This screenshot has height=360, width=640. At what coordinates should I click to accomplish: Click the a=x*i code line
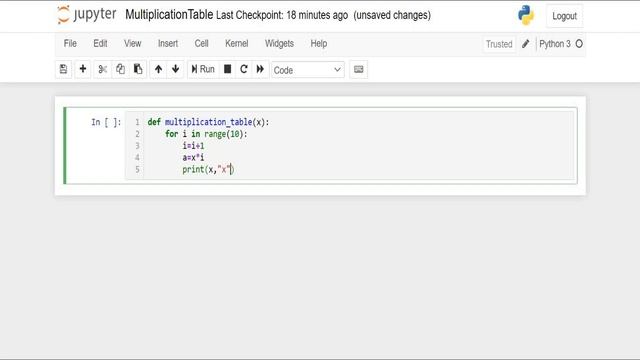[x=193, y=158]
